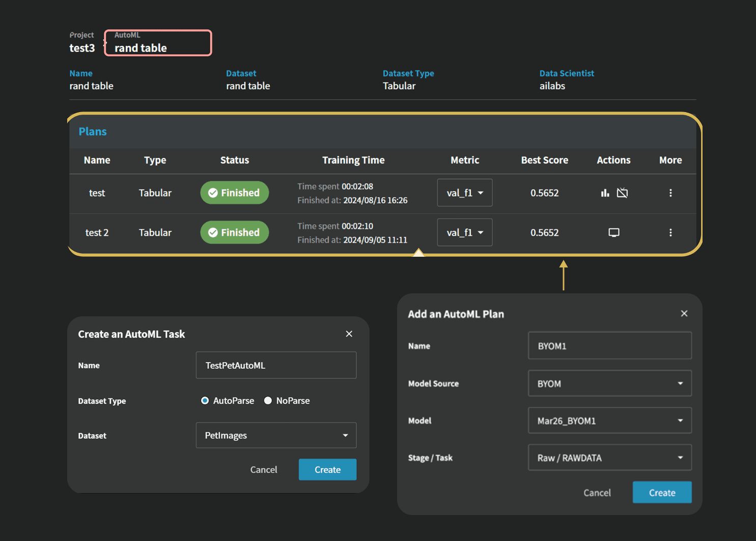This screenshot has width=756, height=541.
Task: Open the More options menu for test
Action: [670, 193]
